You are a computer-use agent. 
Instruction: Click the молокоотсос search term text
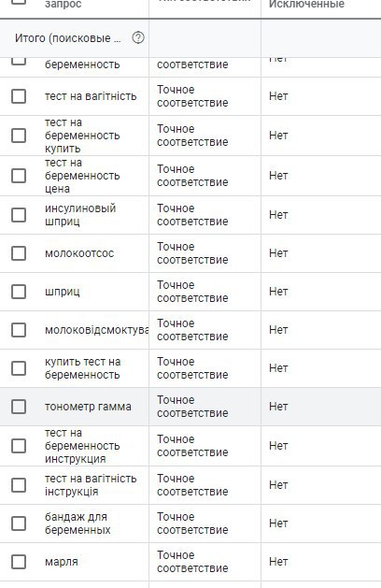[x=79, y=253]
